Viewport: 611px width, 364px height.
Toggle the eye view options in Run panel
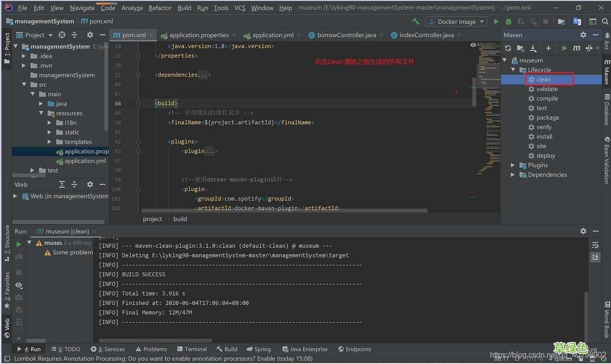tap(19, 285)
